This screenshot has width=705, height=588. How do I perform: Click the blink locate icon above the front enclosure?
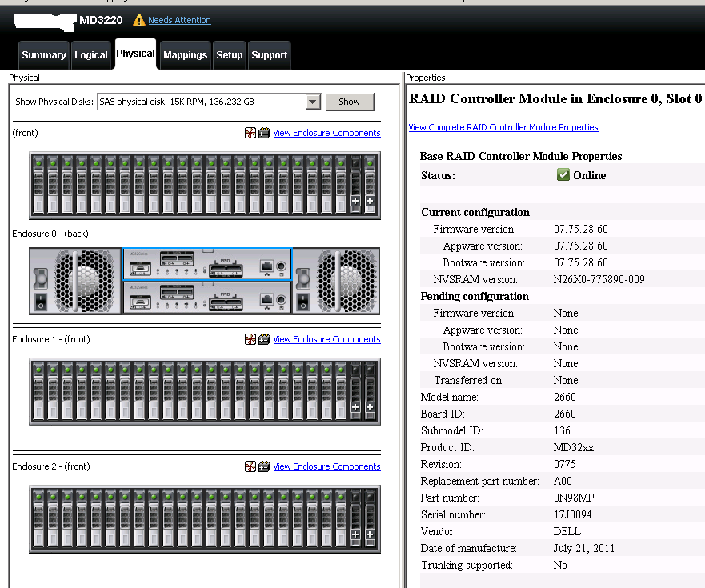[x=250, y=133]
